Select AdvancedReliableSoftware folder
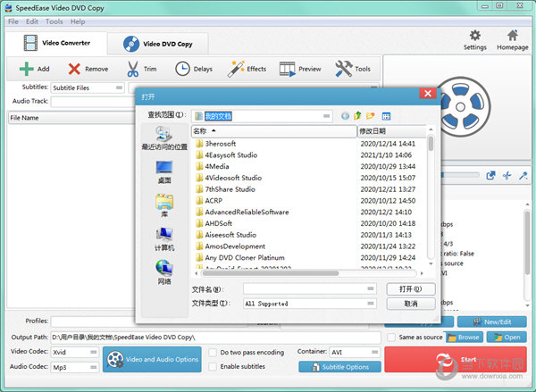Image resolution: width=536 pixels, height=392 pixels. (x=247, y=213)
